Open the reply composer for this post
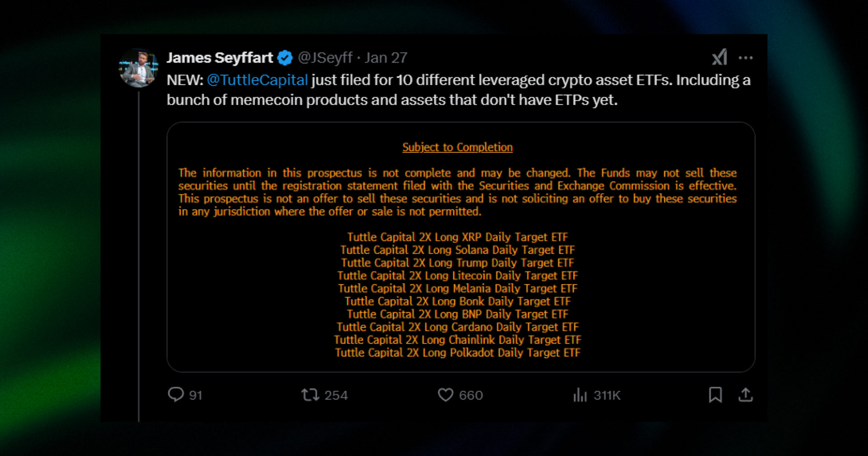 (x=177, y=395)
